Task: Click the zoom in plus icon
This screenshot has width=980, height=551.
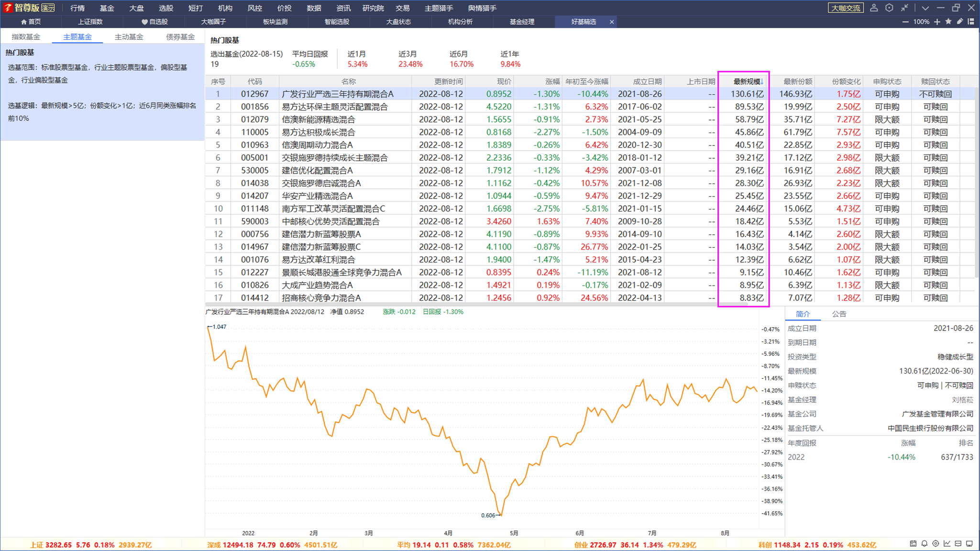Action: [x=937, y=22]
